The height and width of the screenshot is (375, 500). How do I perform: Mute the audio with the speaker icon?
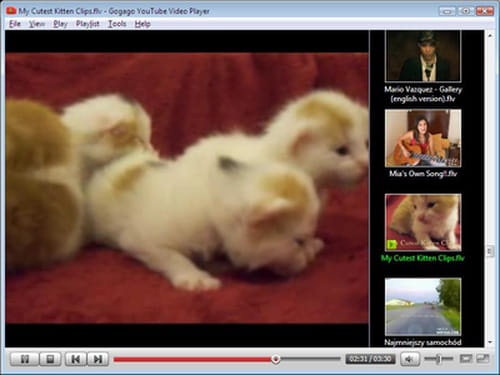(410, 359)
